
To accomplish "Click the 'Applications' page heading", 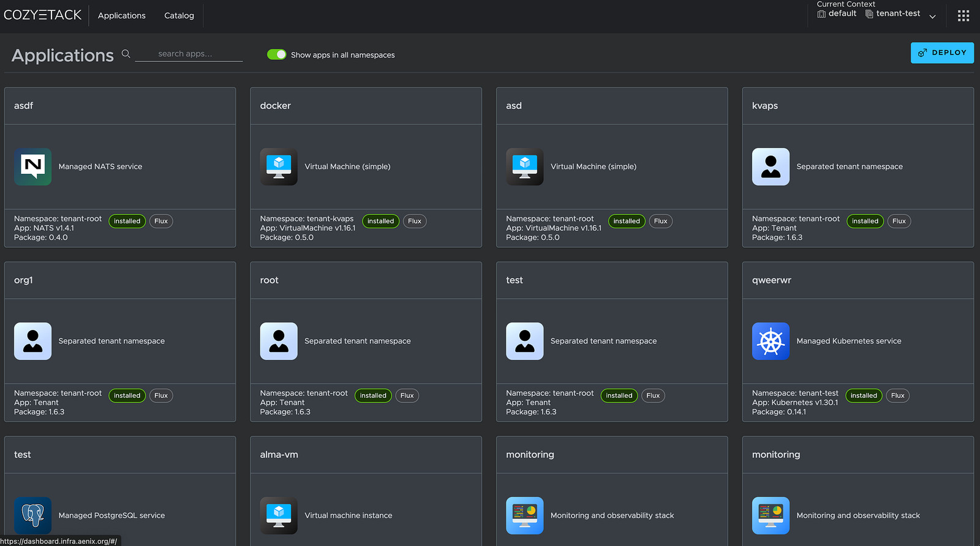I will tap(62, 56).
